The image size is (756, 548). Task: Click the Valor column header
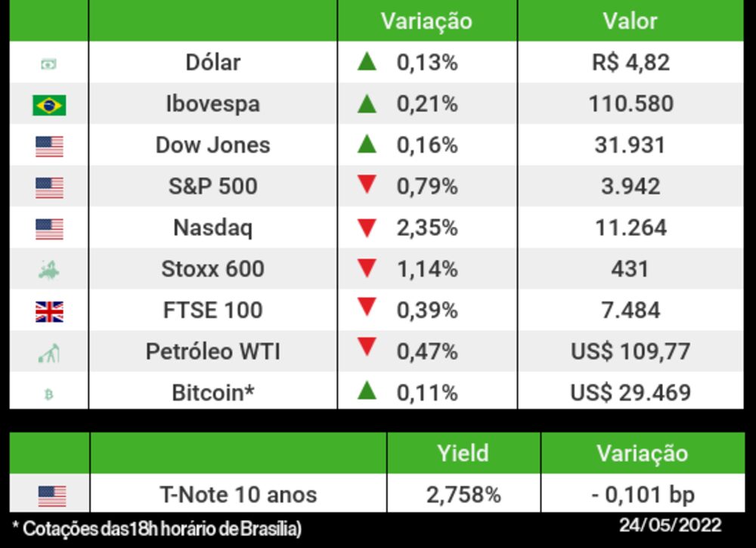pos(630,21)
